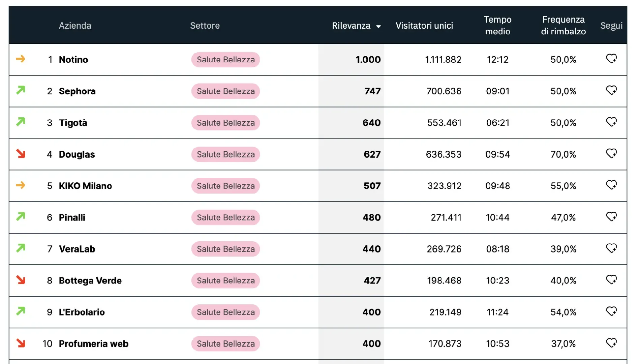This screenshot has width=640, height=364.
Task: Click Salute Bellezza tag in VeraLab row
Action: pos(226,249)
